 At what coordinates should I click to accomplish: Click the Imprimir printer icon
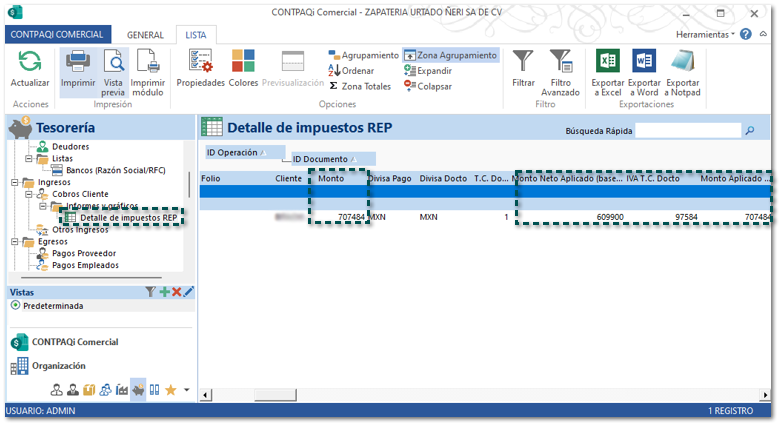pyautogui.click(x=78, y=62)
